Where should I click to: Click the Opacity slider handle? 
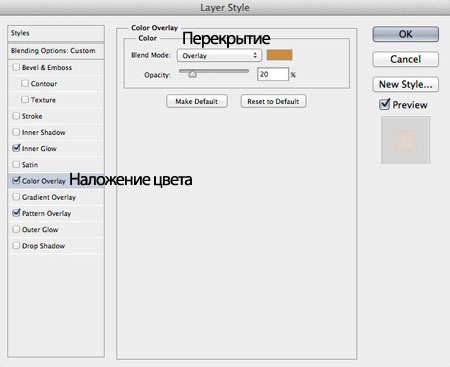pyautogui.click(x=192, y=74)
